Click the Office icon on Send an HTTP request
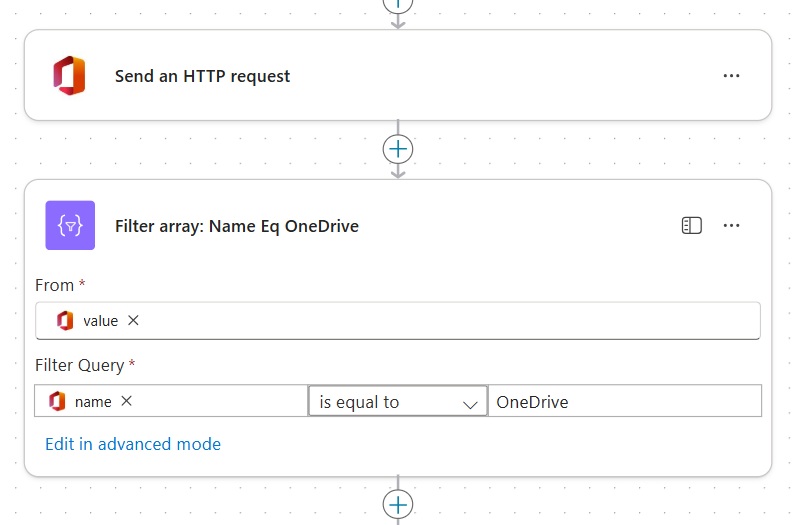The height and width of the screenshot is (525, 800). click(x=69, y=76)
